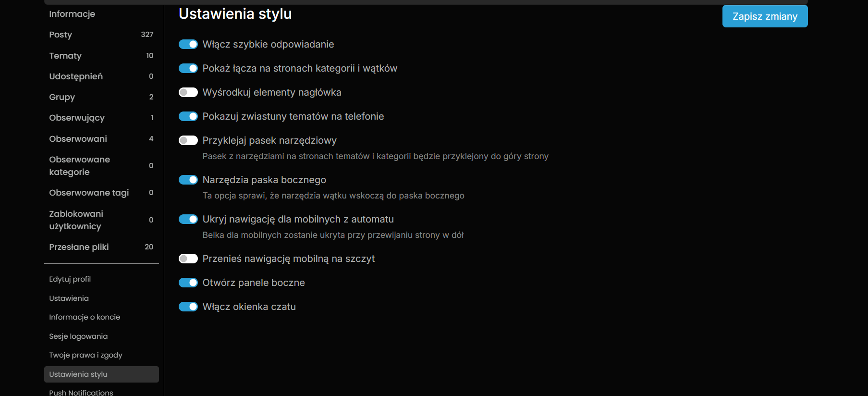
Task: Open Zablokowani użytkownicy list
Action: pyautogui.click(x=76, y=220)
